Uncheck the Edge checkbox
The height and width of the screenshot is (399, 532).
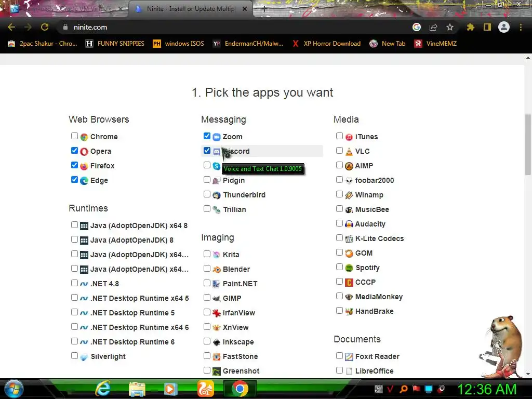(74, 180)
